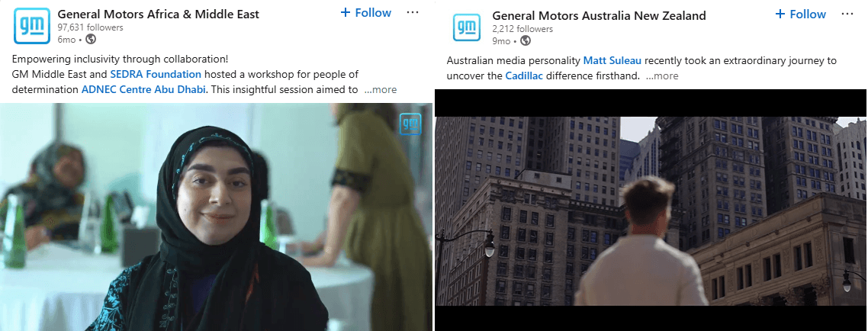Click globe visibility icon on 6mo post
The image size is (868, 331).
pyautogui.click(x=91, y=40)
